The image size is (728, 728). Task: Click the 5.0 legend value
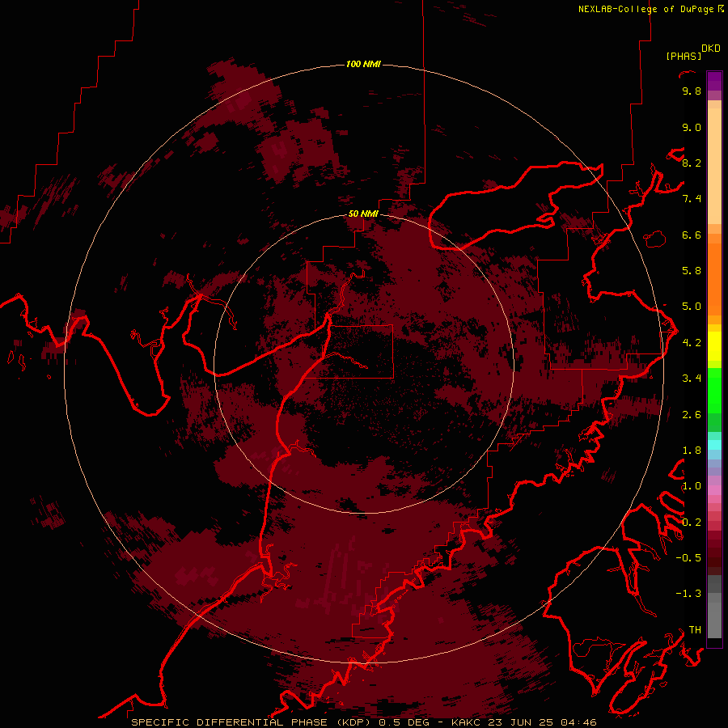692,307
